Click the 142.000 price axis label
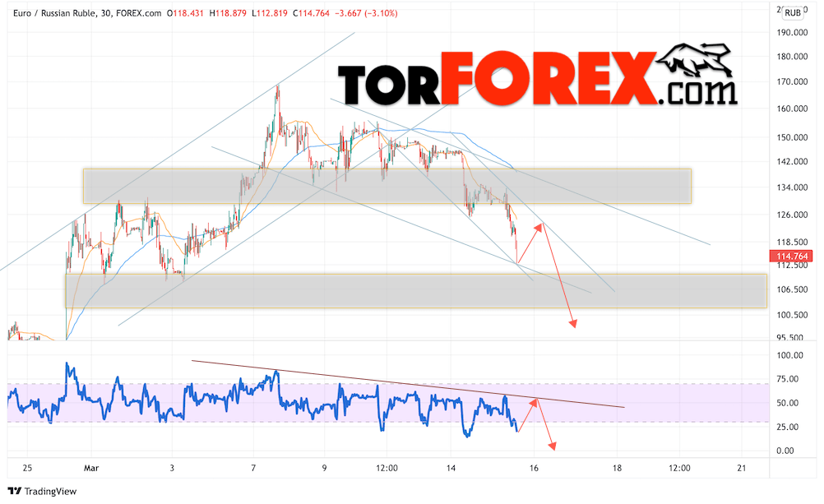 tap(792, 162)
